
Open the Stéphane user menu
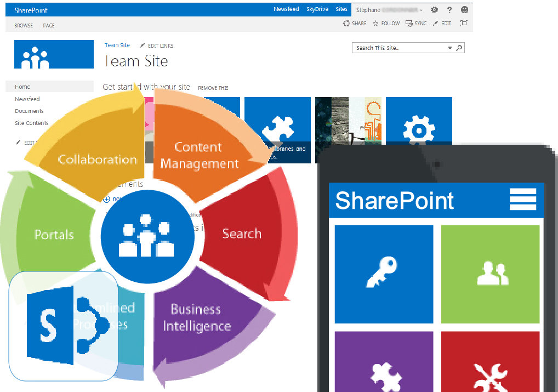click(x=389, y=10)
